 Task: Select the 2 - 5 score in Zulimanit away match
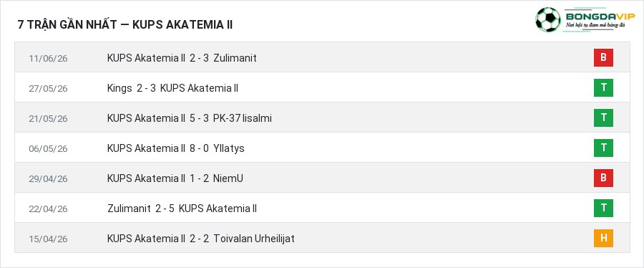[x=165, y=209]
